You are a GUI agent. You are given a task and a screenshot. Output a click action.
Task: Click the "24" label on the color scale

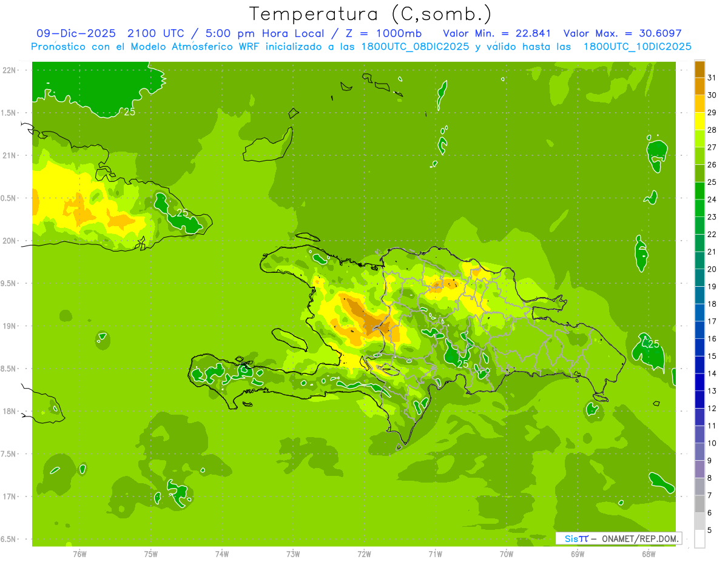pos(712,199)
